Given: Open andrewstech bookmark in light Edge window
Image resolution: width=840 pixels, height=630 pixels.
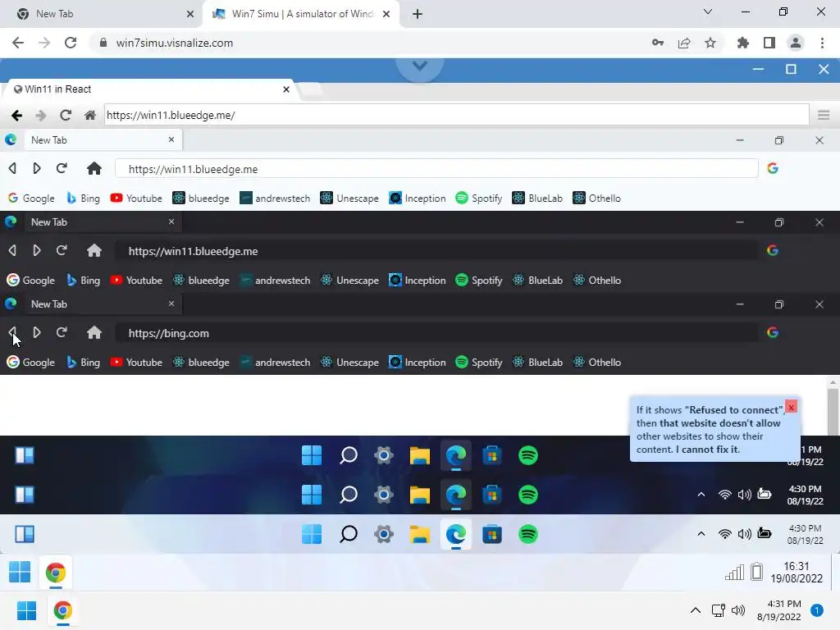Looking at the screenshot, I should tap(274, 198).
